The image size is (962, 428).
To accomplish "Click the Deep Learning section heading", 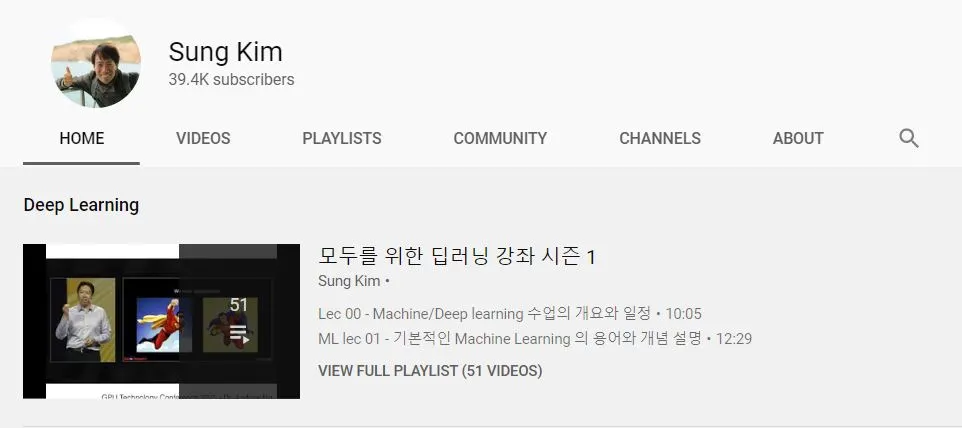I will point(81,205).
